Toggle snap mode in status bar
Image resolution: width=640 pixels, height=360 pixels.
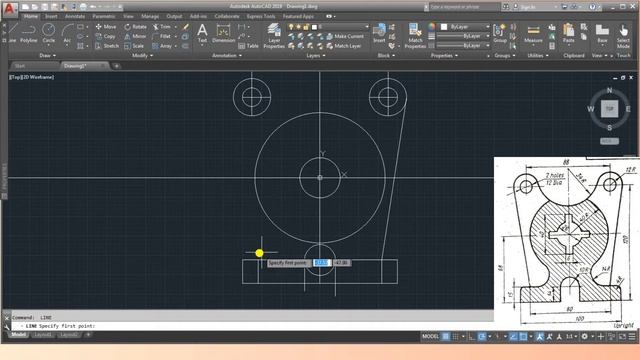[456, 336]
